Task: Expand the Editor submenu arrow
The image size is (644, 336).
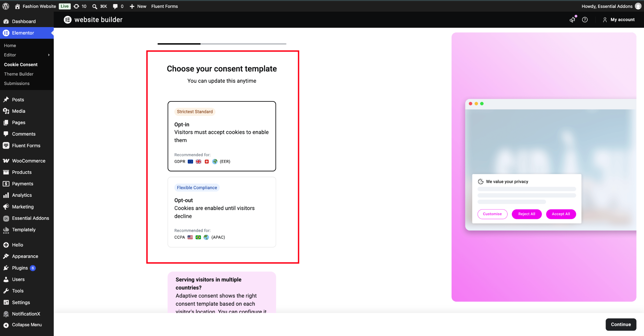Action: point(49,55)
